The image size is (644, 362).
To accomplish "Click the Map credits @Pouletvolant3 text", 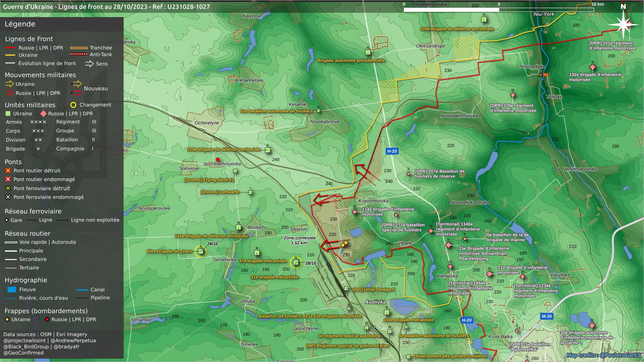I will (603, 355).
